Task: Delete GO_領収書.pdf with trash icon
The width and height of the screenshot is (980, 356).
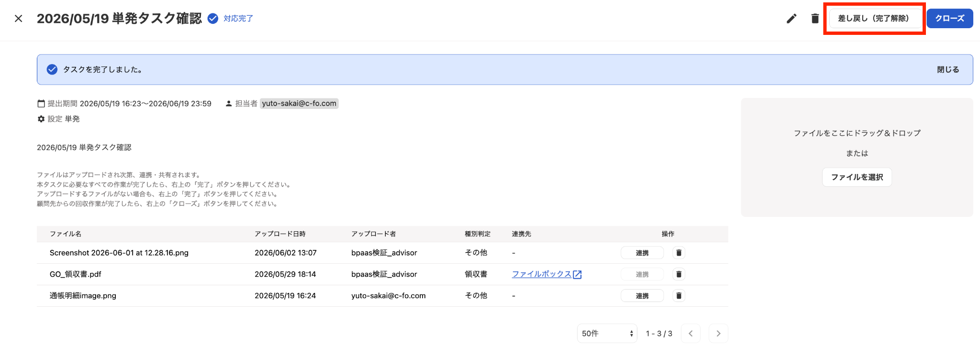Action: (679, 274)
